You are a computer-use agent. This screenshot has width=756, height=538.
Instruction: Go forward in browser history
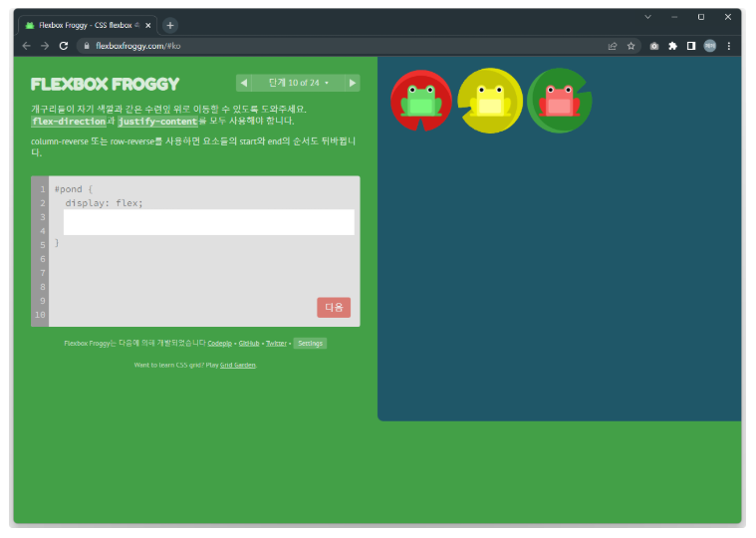[45, 46]
